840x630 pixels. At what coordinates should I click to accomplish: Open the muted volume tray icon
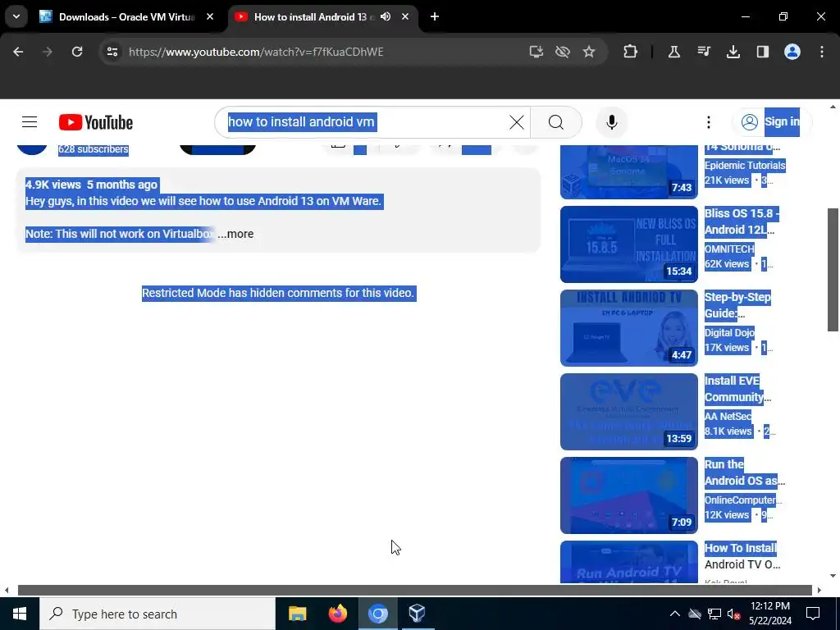point(733,614)
